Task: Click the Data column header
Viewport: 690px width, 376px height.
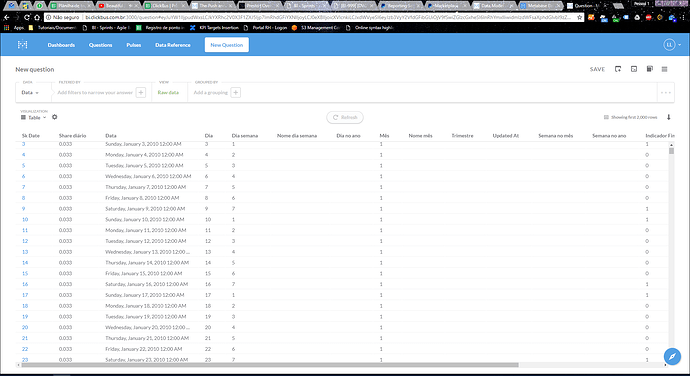Action: click(x=110, y=136)
